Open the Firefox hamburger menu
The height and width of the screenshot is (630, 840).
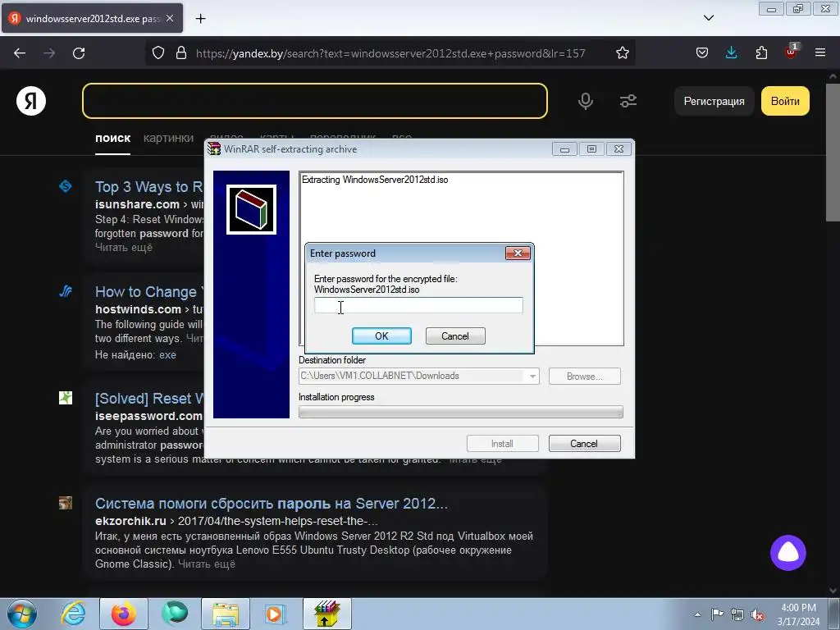tap(820, 53)
